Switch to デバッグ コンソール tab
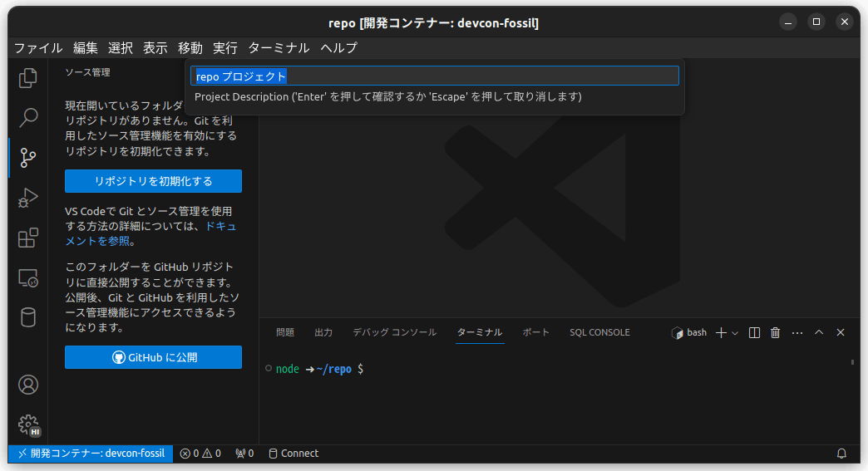The image size is (868, 471). tap(395, 332)
